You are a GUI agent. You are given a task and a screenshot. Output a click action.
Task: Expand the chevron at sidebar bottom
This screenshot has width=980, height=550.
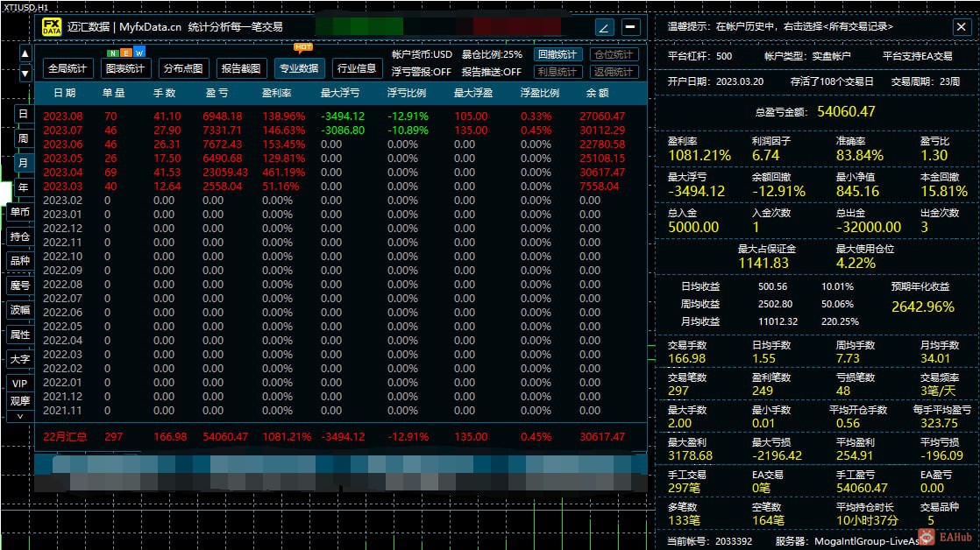(x=20, y=416)
